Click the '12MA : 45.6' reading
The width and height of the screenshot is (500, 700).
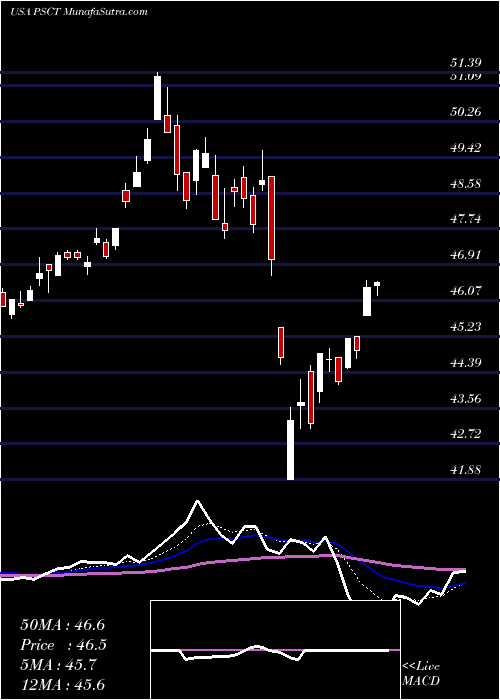[62, 685]
